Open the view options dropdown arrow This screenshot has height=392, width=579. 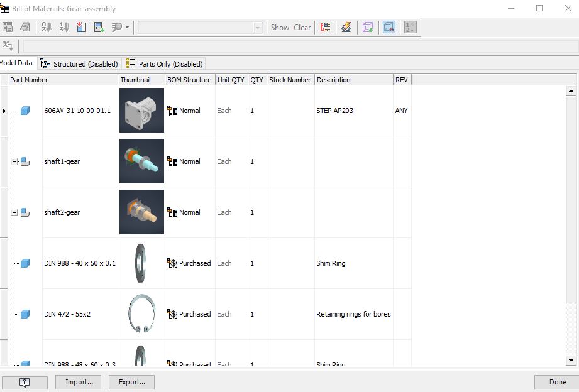[127, 28]
